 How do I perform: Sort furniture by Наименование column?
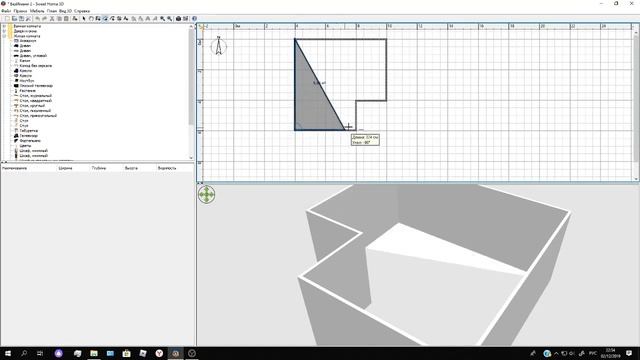[x=15, y=168]
